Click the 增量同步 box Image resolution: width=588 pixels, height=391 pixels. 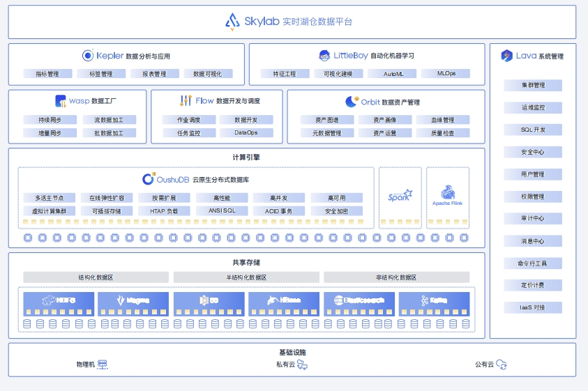50,133
